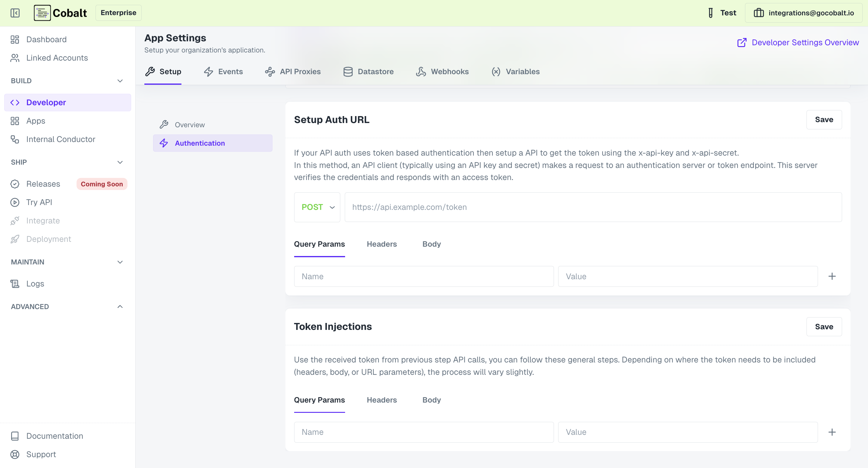Click the Cobalt logo icon
The height and width of the screenshot is (468, 868).
pyautogui.click(x=42, y=13)
